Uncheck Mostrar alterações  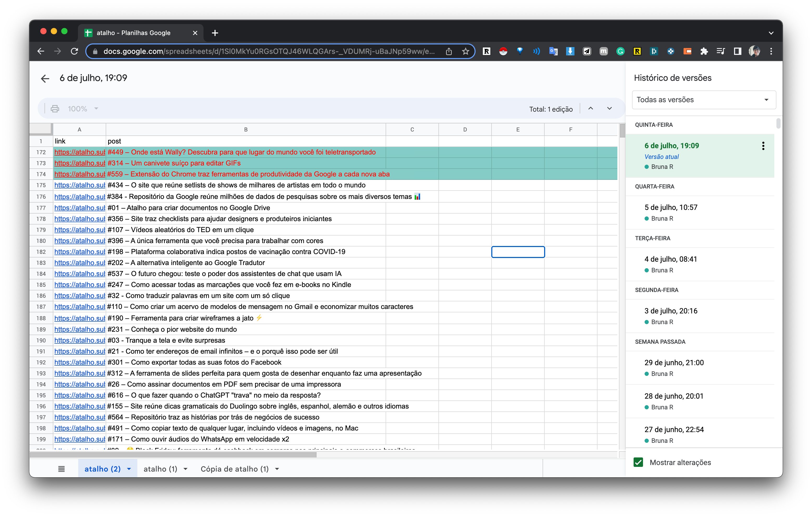click(x=638, y=462)
